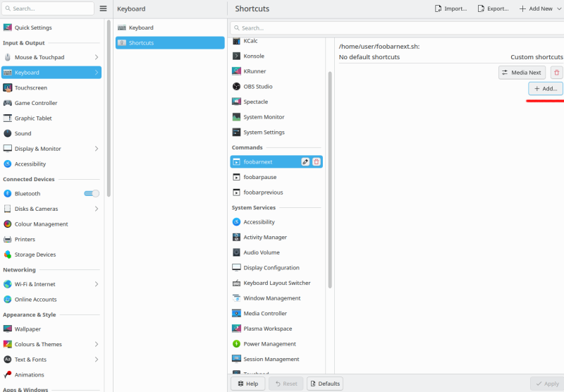This screenshot has height=392, width=564.
Task: Open the Accessibility icon under Input & Output
Action: tap(8, 164)
